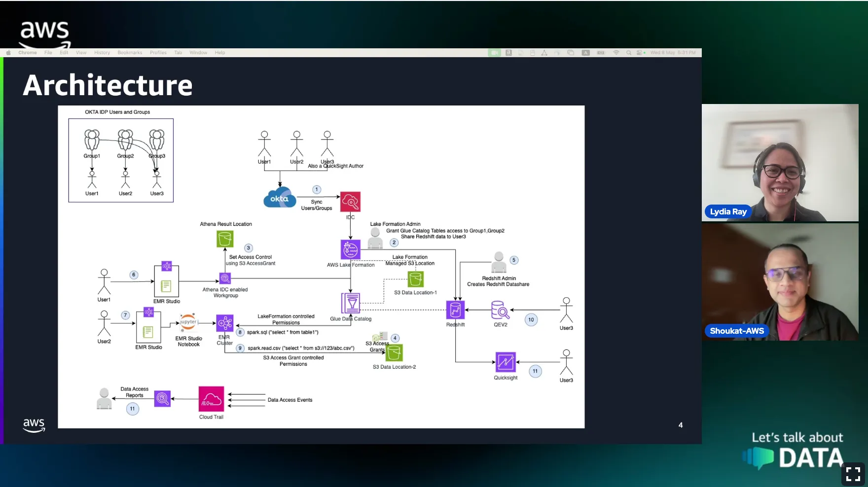The image size is (868, 487).
Task: Open the History menu
Action: tap(102, 53)
